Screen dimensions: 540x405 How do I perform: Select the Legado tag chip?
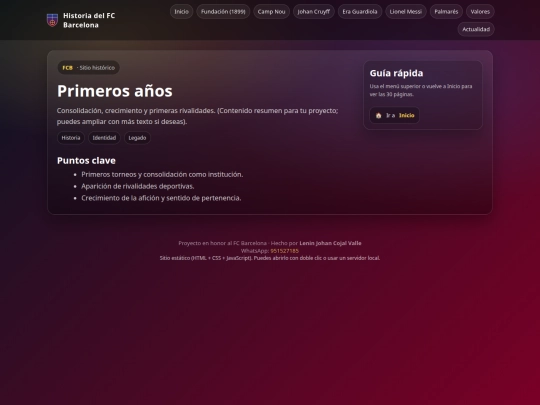(137, 138)
